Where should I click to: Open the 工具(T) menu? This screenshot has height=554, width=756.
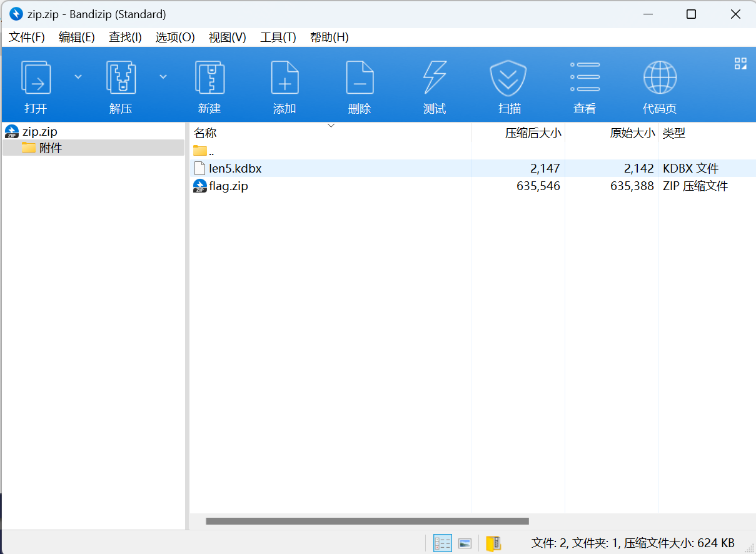click(x=278, y=38)
